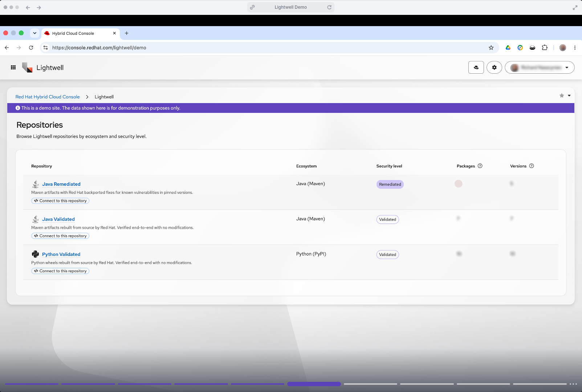The image size is (582, 392).
Task: Restart the Lightwell Demo with the reload icon
Action: click(329, 7)
